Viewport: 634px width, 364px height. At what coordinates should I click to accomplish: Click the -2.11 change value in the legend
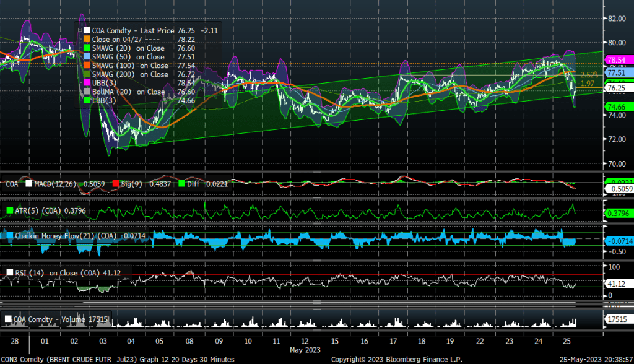tap(209, 31)
